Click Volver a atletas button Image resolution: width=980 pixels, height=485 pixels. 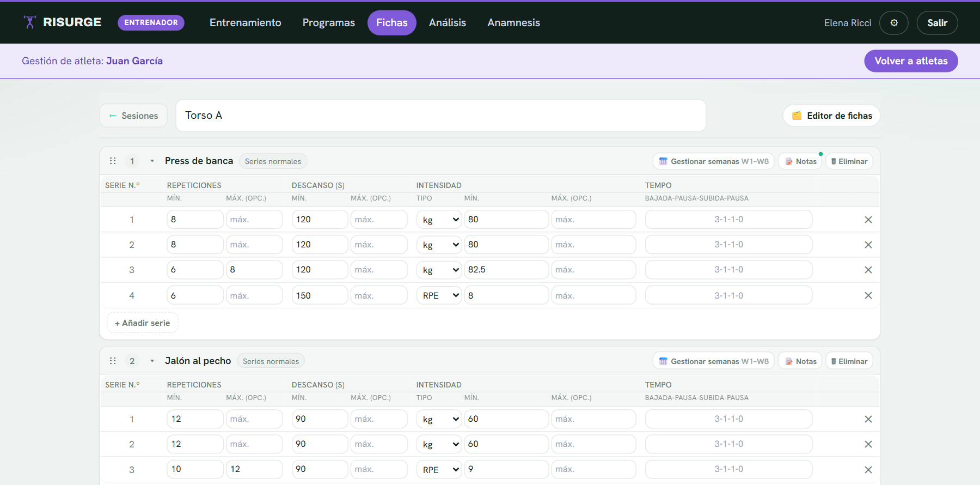(911, 61)
